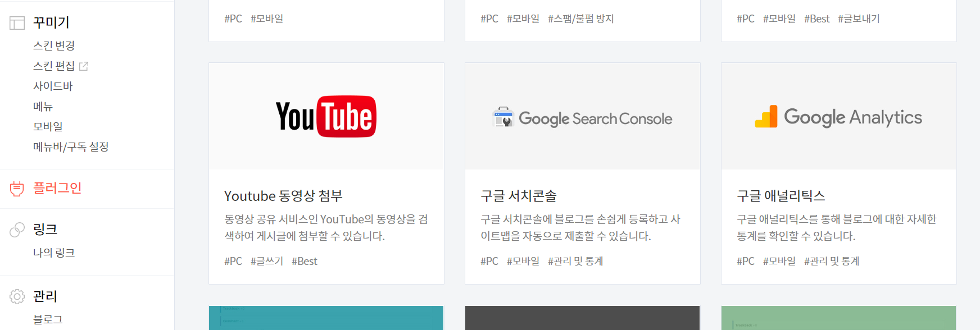The height and width of the screenshot is (330, 980).
Task: Click #PC tag on the Youtube card
Action: [x=233, y=262]
